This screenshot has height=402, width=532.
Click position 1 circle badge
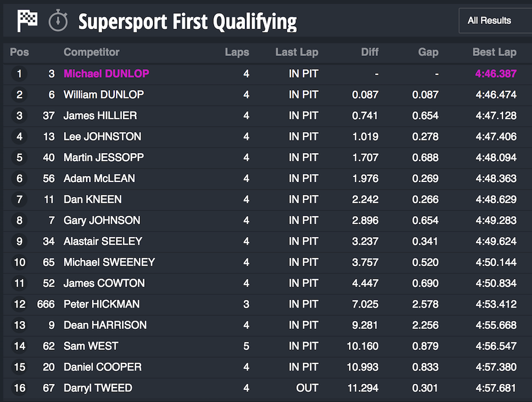(19, 73)
